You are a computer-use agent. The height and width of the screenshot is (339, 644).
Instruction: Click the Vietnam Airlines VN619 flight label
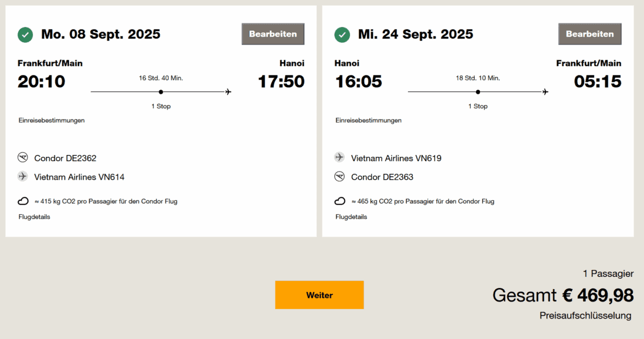(x=396, y=158)
